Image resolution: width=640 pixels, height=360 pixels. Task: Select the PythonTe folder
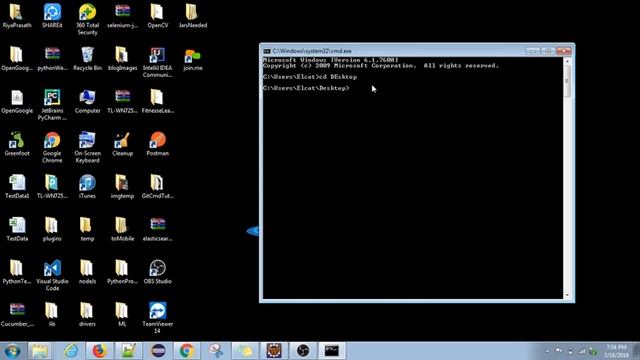pyautogui.click(x=17, y=272)
